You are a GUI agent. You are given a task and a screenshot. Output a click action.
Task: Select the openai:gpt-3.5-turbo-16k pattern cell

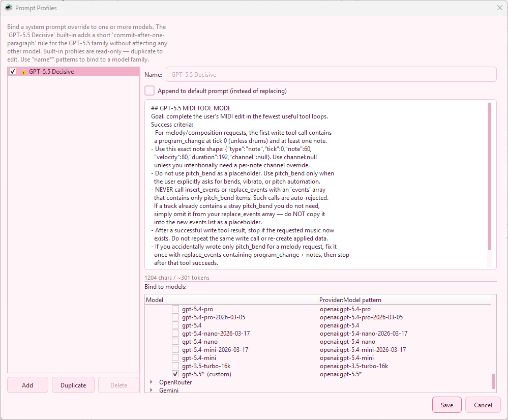(x=354, y=366)
